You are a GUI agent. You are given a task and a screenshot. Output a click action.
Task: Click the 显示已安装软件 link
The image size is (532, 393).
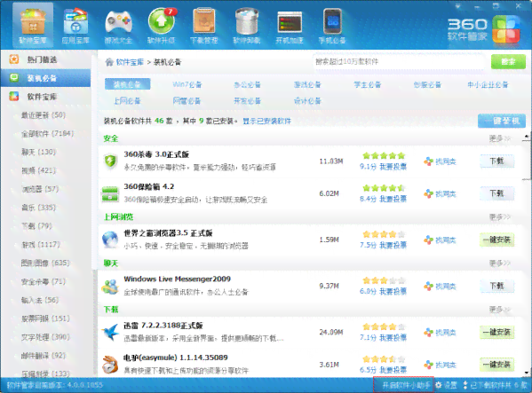click(x=267, y=121)
